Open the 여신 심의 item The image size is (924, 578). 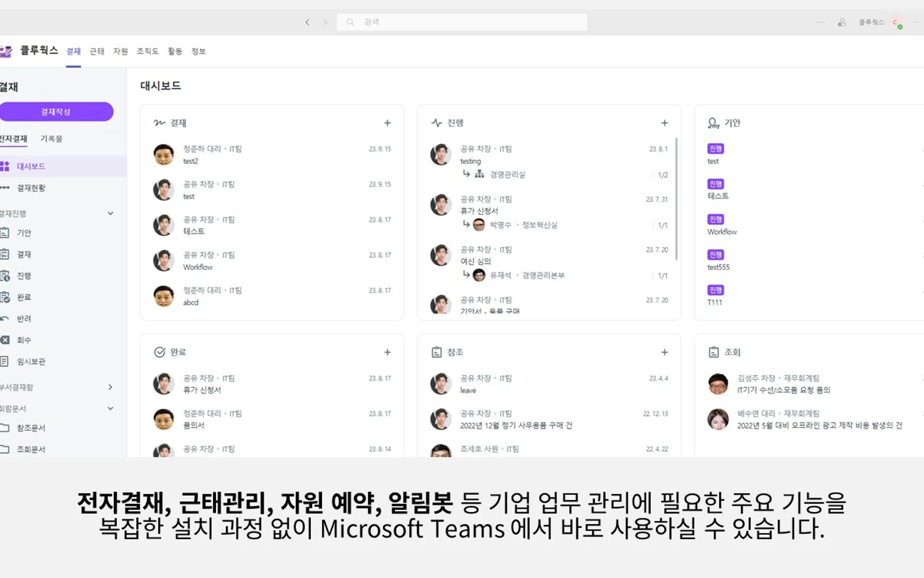[x=549, y=262]
